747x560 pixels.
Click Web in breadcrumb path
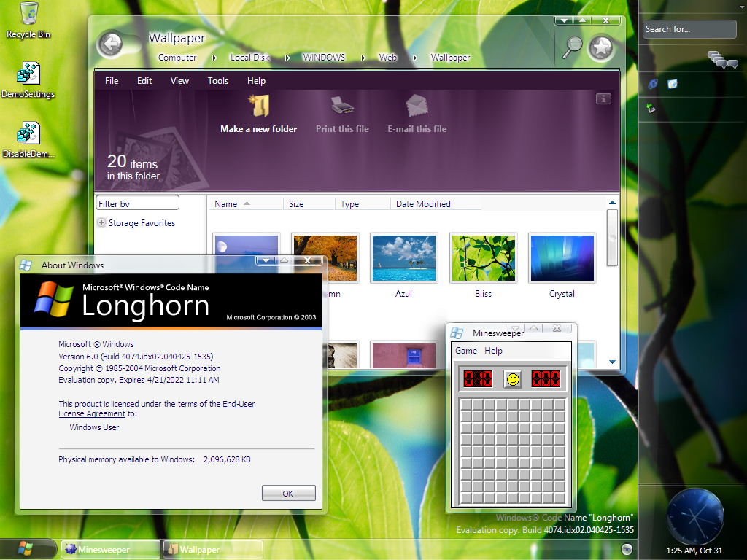(388, 58)
